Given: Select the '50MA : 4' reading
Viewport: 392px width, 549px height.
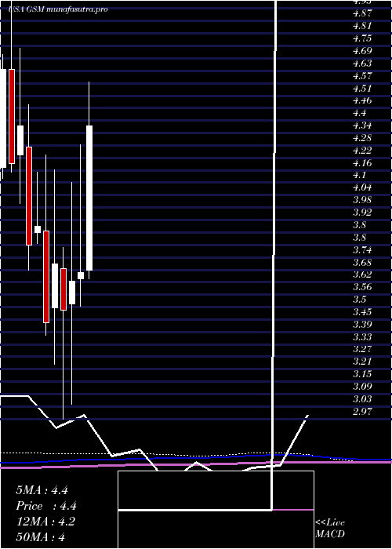Looking at the screenshot, I should pyautogui.click(x=41, y=536).
